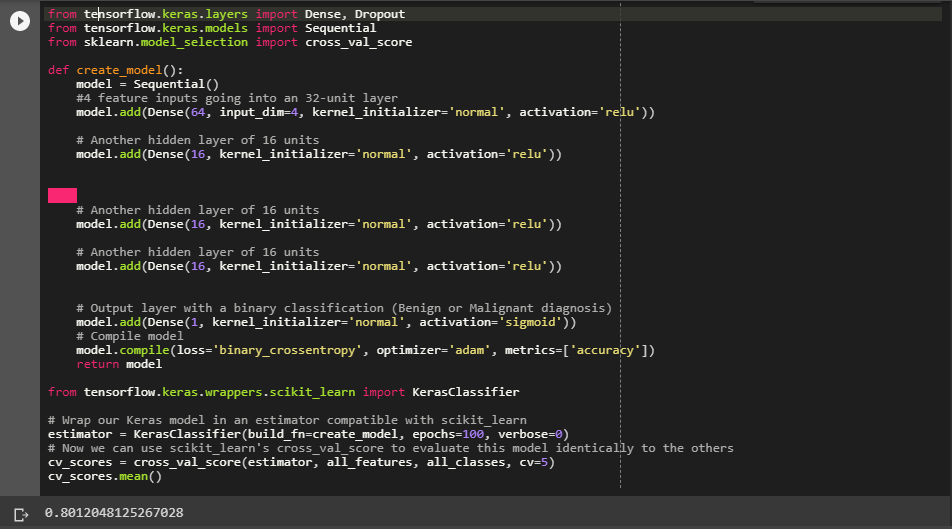Screen dimensions: 952x529
Task: Click the 'import cross_val_score' line
Action: tap(230, 42)
